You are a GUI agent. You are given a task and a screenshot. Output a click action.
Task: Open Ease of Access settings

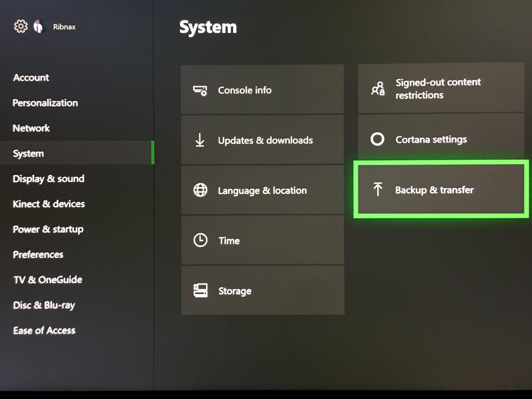coord(44,330)
